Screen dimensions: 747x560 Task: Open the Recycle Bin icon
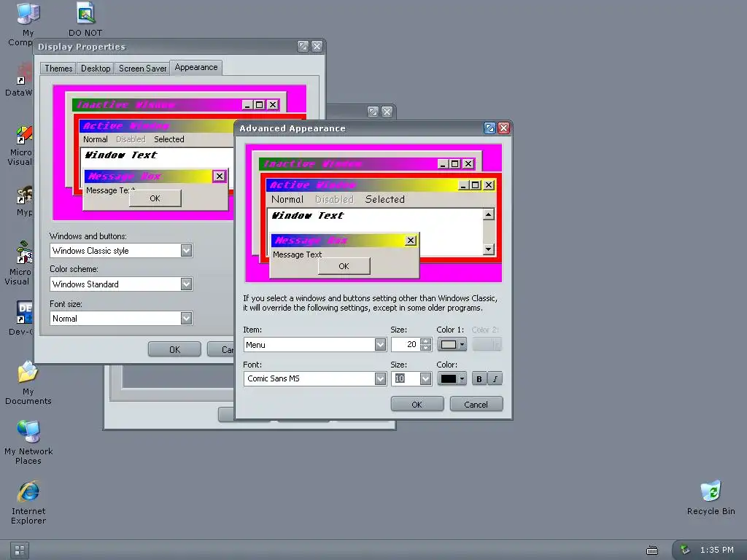711,491
